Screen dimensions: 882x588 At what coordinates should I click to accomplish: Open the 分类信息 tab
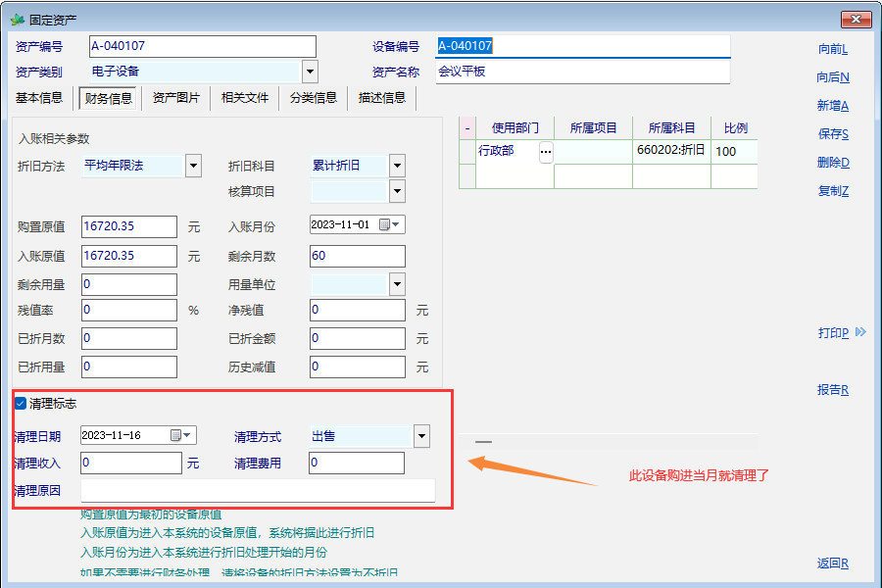pyautogui.click(x=314, y=98)
